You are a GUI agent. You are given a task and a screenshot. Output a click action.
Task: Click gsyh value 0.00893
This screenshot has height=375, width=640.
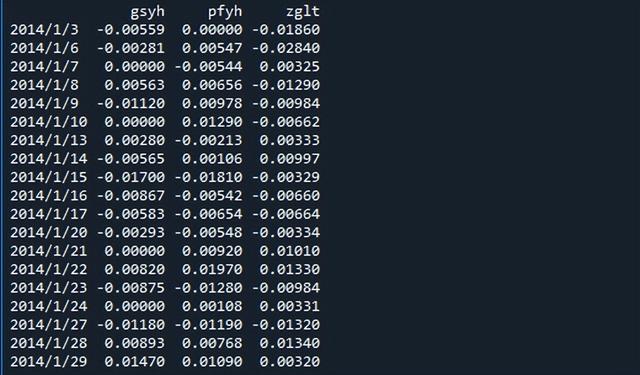tap(134, 343)
